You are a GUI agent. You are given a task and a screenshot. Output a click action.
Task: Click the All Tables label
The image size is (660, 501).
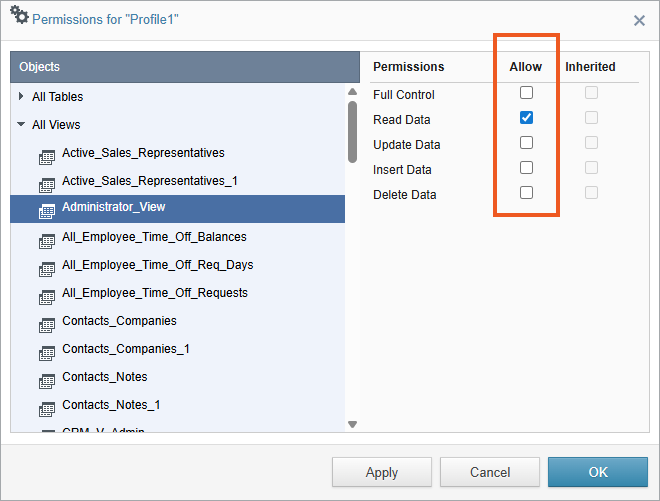click(x=58, y=97)
